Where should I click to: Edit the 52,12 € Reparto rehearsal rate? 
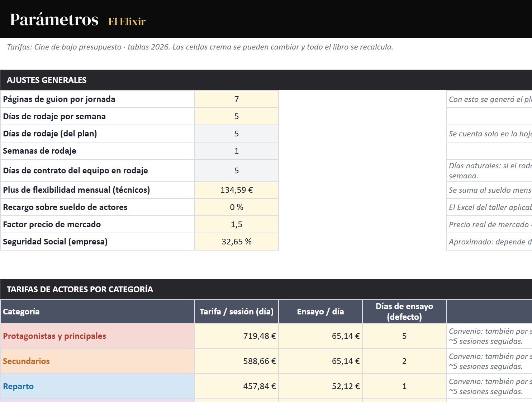[x=320, y=386]
